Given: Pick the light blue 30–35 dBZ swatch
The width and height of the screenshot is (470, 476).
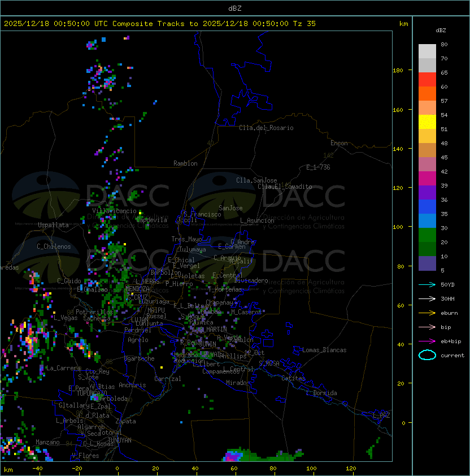Looking at the screenshot, I should pos(427,220).
